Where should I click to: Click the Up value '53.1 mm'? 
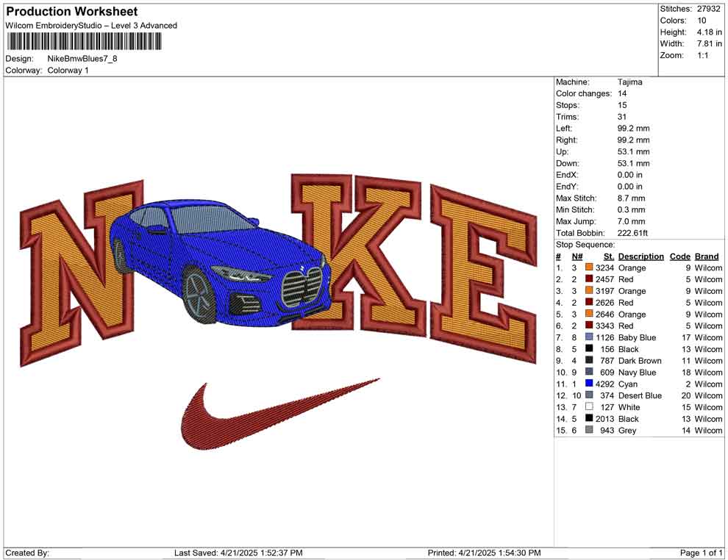(633, 151)
